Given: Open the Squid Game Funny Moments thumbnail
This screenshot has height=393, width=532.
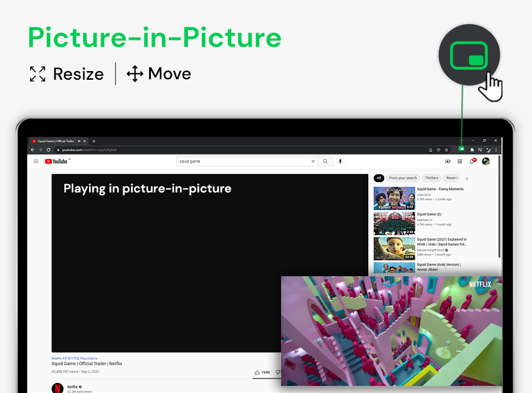Looking at the screenshot, I should coord(394,198).
